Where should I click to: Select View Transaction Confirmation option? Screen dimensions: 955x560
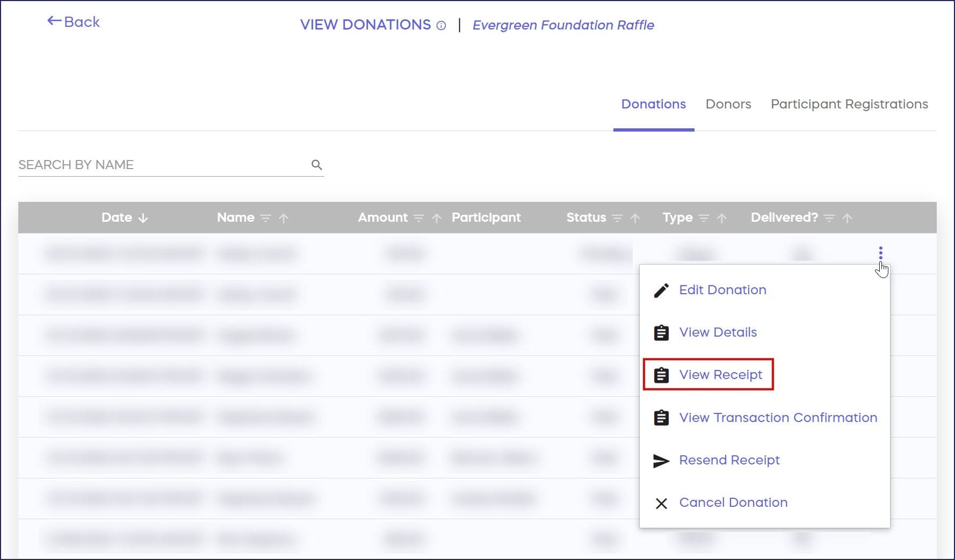pos(777,418)
